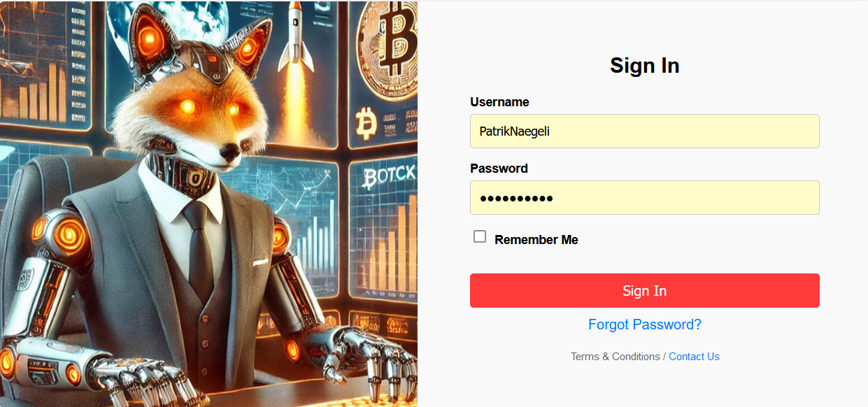Click the Username field label
868x407 pixels.
coord(499,102)
